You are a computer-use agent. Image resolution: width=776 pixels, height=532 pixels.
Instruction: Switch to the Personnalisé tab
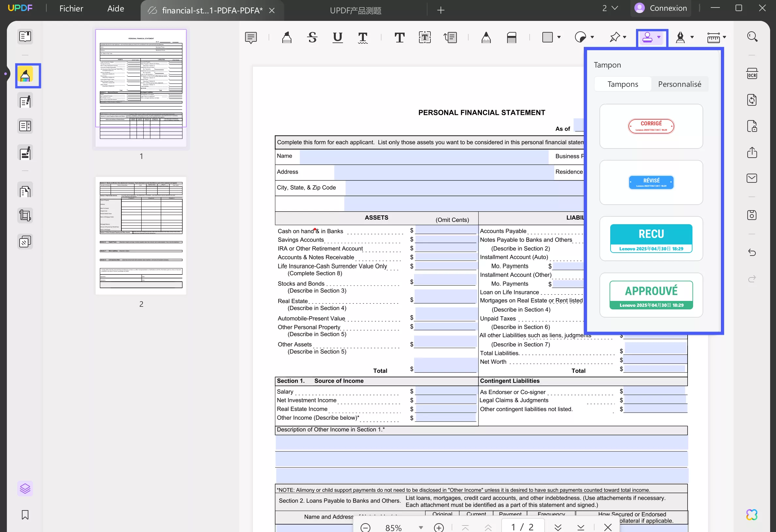(679, 84)
